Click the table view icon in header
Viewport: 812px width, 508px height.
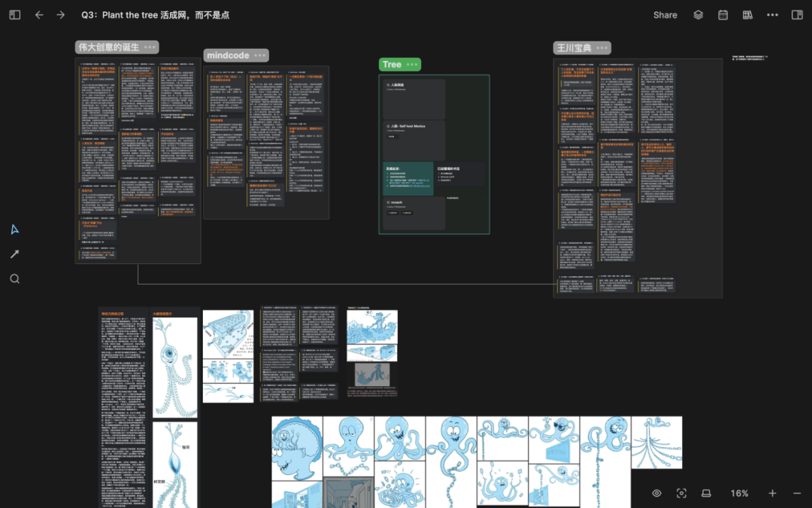(x=747, y=15)
